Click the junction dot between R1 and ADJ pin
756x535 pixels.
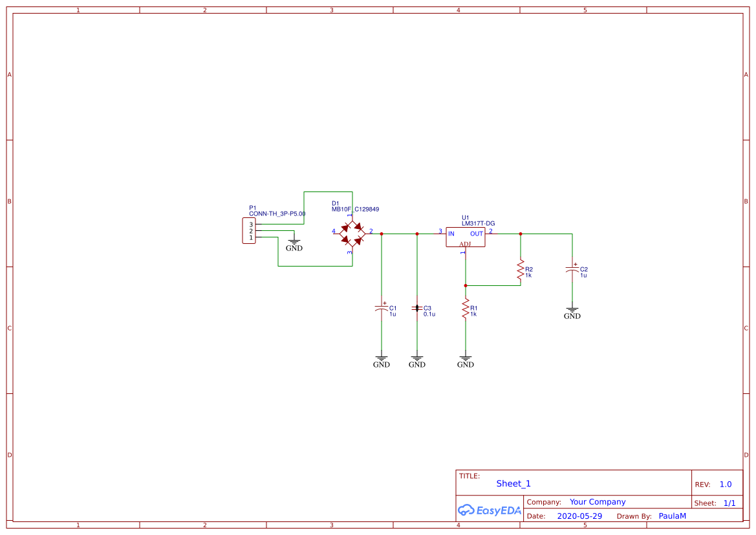(465, 285)
